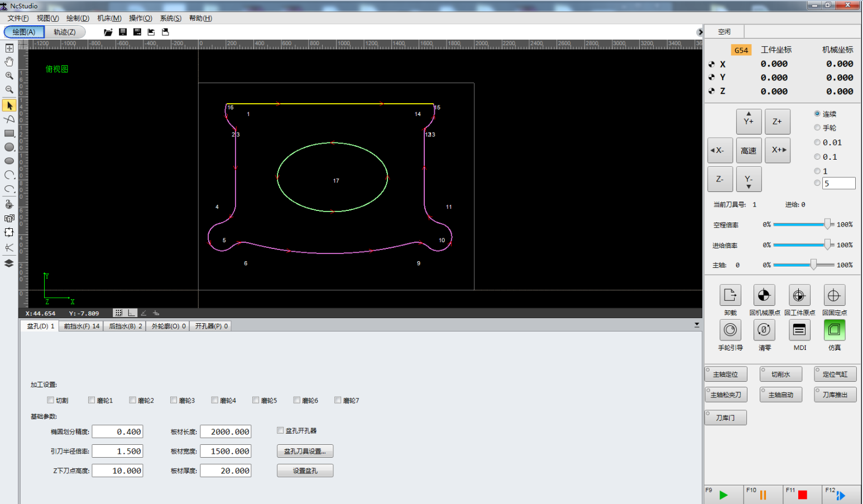Switch to the 轨迹(Z) view tab
This screenshot has height=504, width=863.
[65, 32]
